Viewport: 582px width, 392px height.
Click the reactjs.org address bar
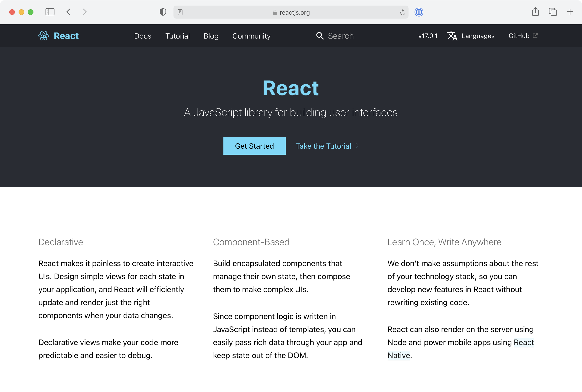(291, 12)
